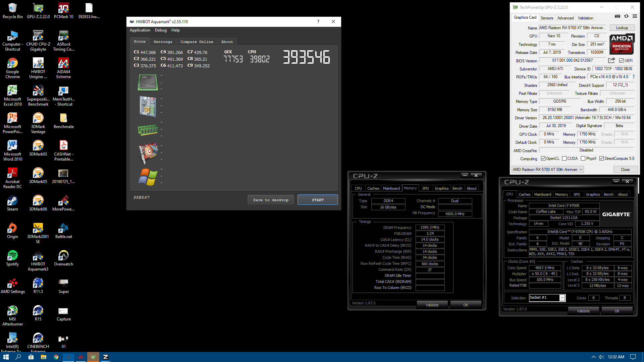Select CPUID CPU-Z Gigabyte desktop icon

(38, 41)
